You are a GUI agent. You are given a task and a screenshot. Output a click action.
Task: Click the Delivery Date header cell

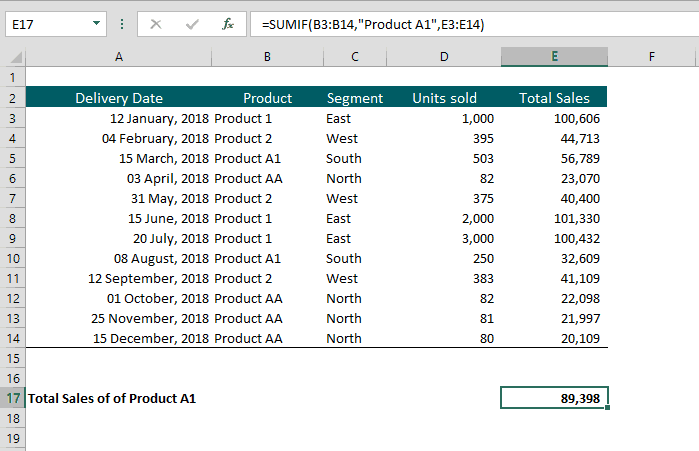[x=119, y=98]
